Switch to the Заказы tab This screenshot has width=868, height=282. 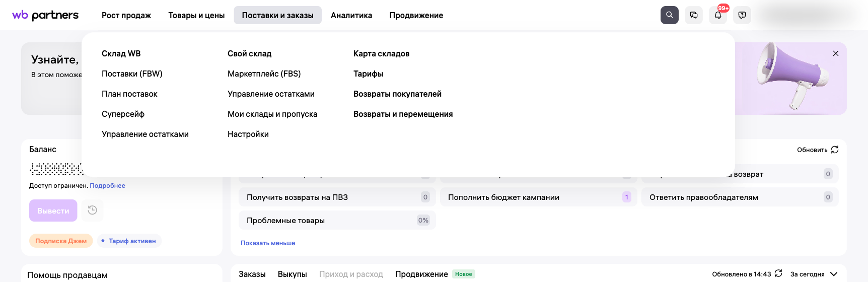(x=252, y=274)
